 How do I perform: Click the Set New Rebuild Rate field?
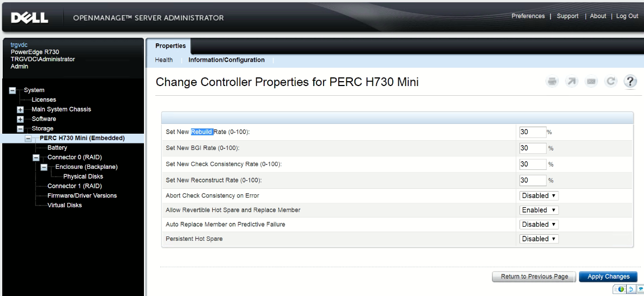coord(533,132)
